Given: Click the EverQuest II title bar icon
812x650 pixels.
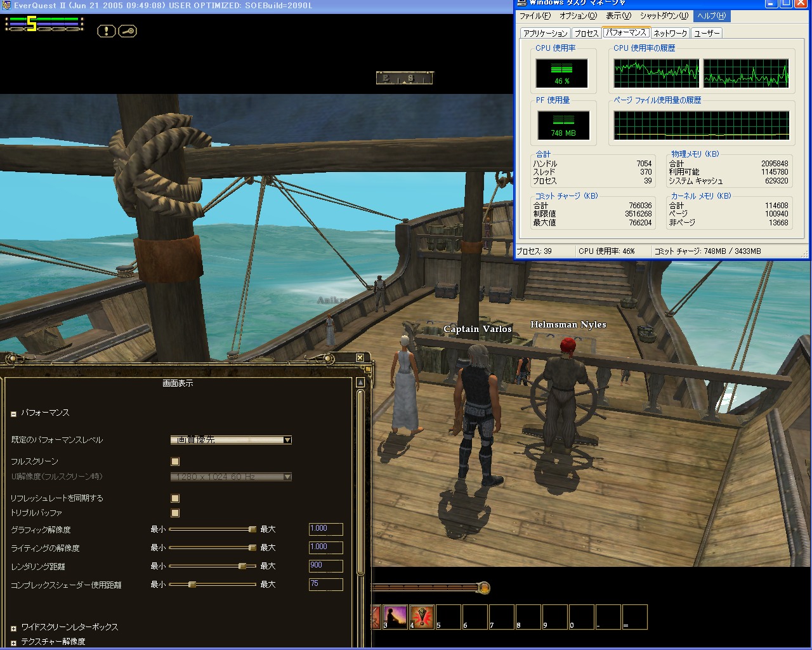Looking at the screenshot, I should click(x=6, y=5).
